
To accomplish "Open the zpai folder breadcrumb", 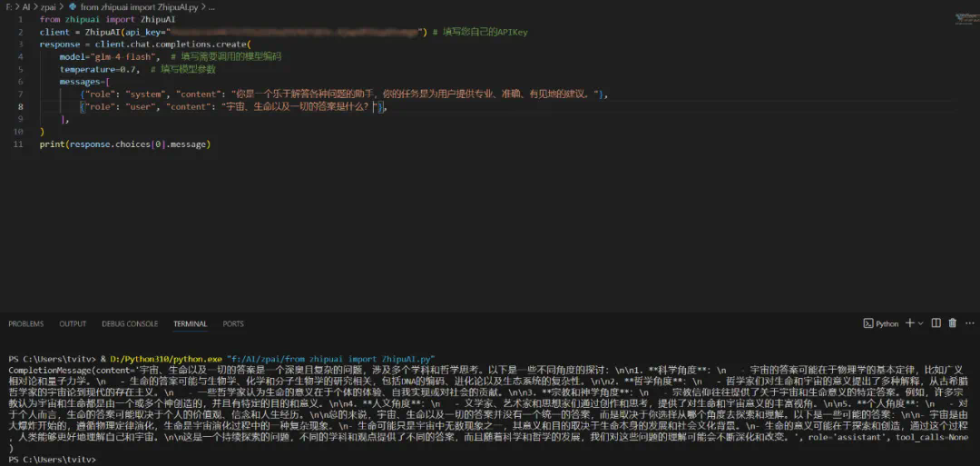I will (x=49, y=5).
